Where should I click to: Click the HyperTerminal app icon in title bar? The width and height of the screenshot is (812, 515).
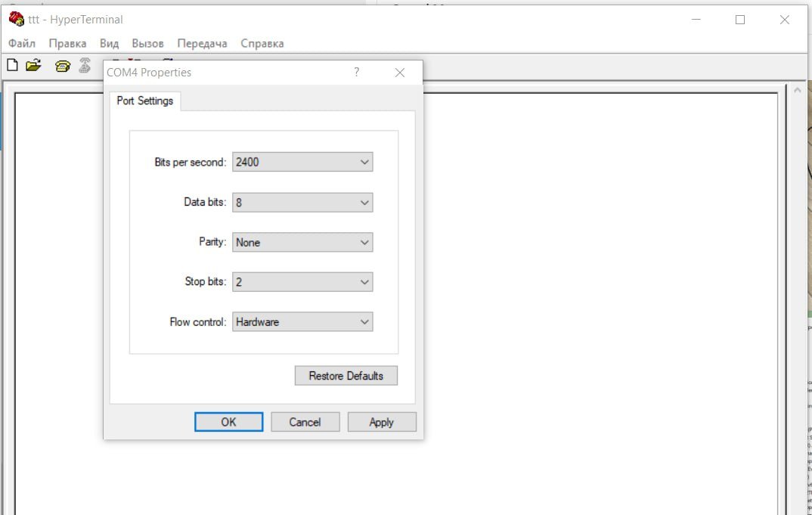[16, 20]
